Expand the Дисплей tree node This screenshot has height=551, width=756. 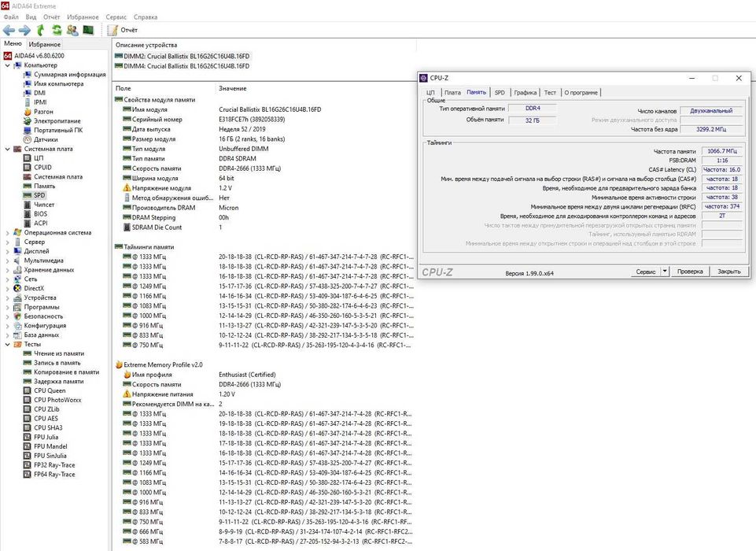7,251
